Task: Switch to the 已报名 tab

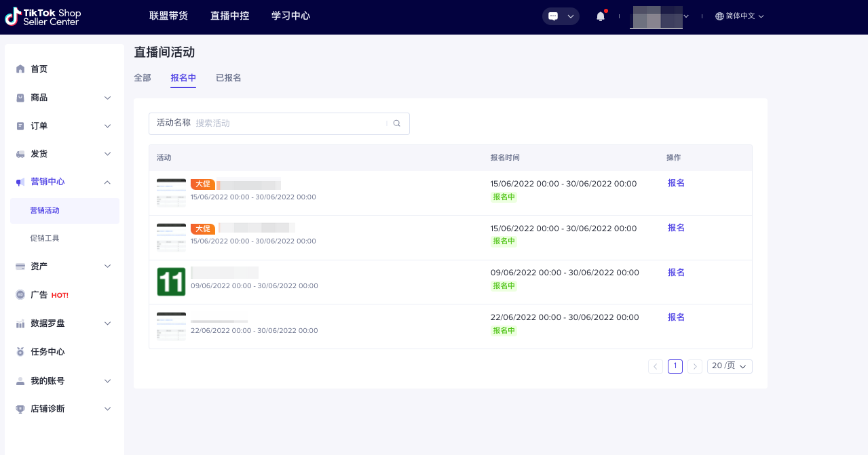Action: click(228, 78)
